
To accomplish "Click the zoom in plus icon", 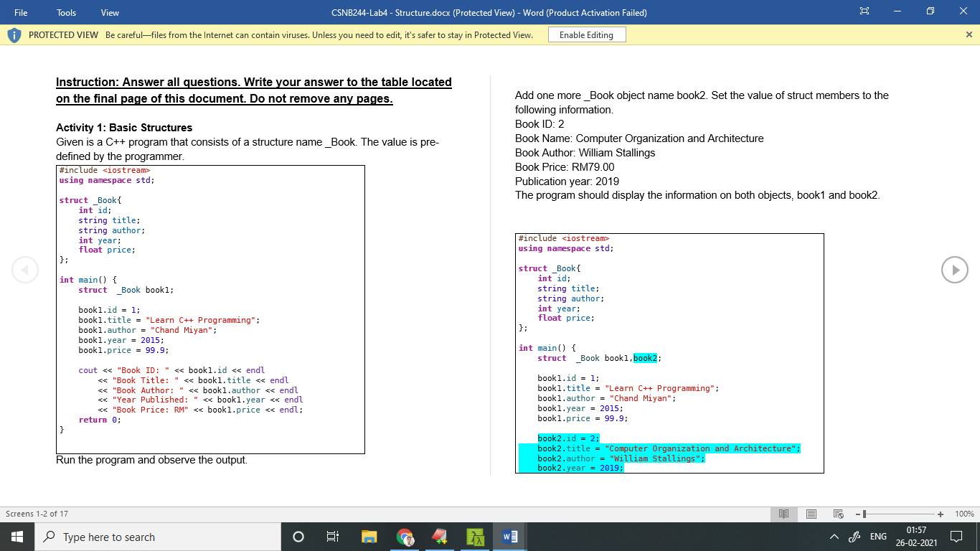I will click(x=940, y=514).
